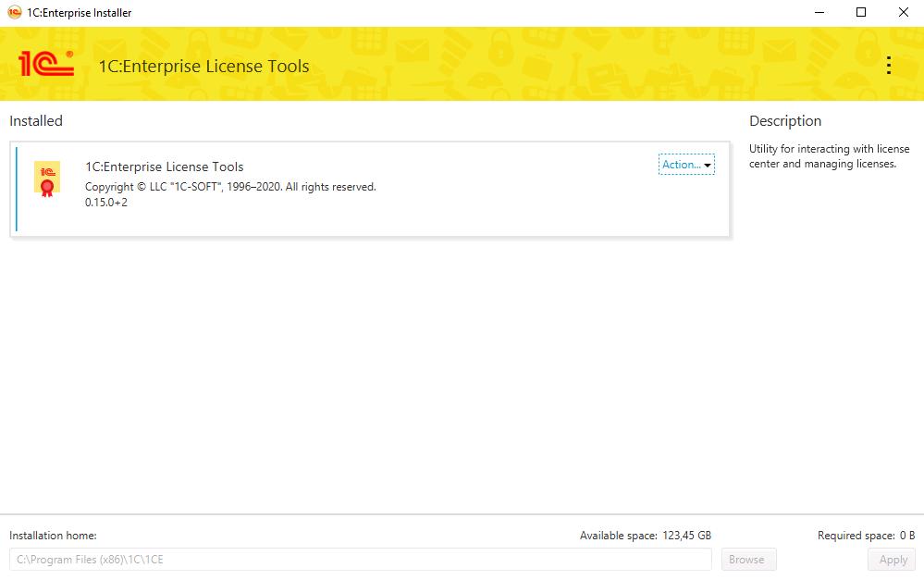Click the installer title bar app icon
Viewport: 924px width, 580px height.
14,12
